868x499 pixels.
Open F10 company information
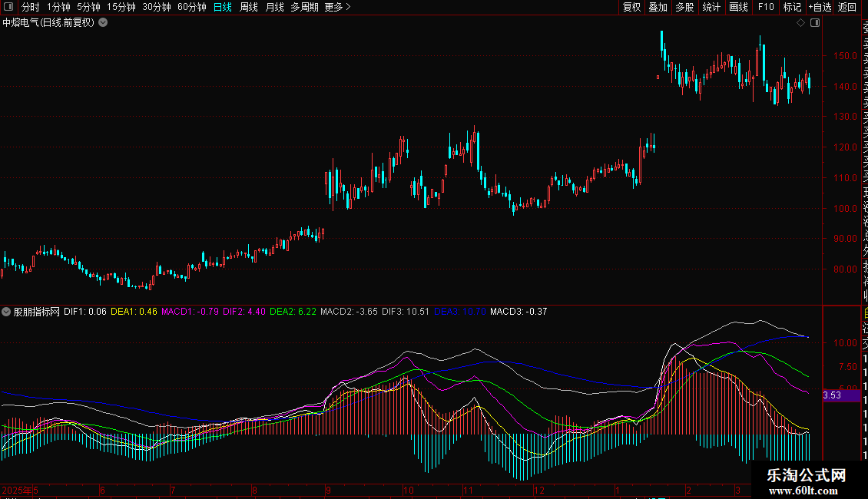(x=766, y=7)
